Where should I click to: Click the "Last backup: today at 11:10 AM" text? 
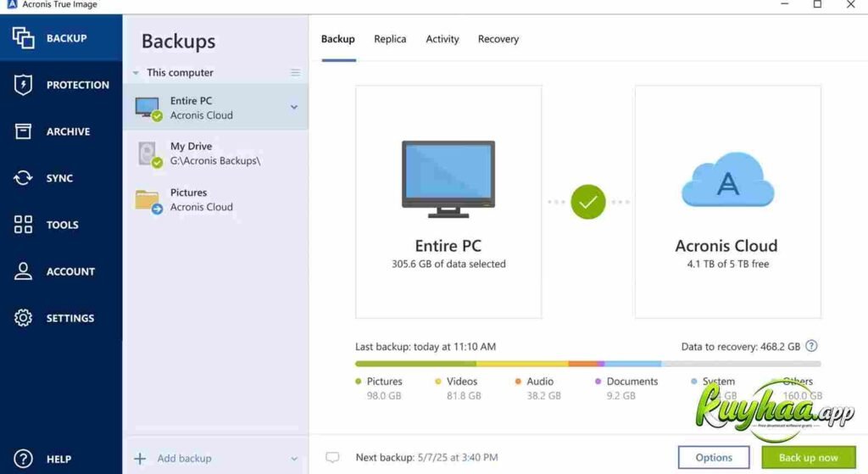tap(426, 347)
